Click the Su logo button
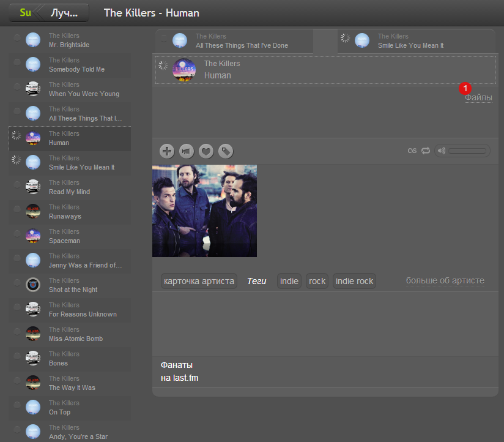The image size is (504, 442). coord(25,13)
